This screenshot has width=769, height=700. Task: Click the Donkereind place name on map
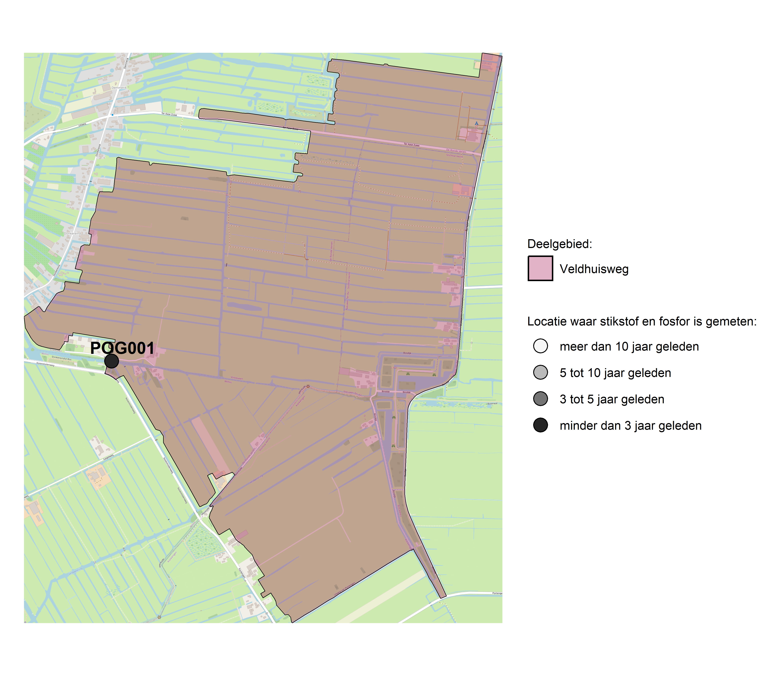(73, 234)
